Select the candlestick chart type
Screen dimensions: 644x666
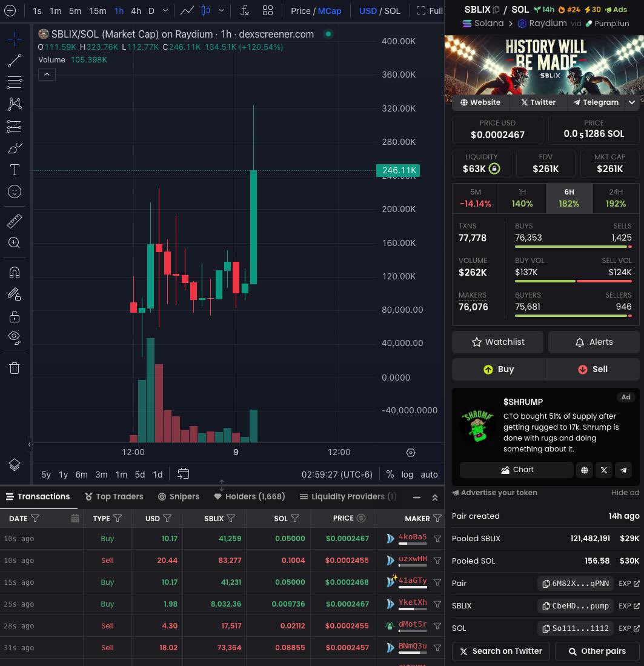[x=206, y=11]
